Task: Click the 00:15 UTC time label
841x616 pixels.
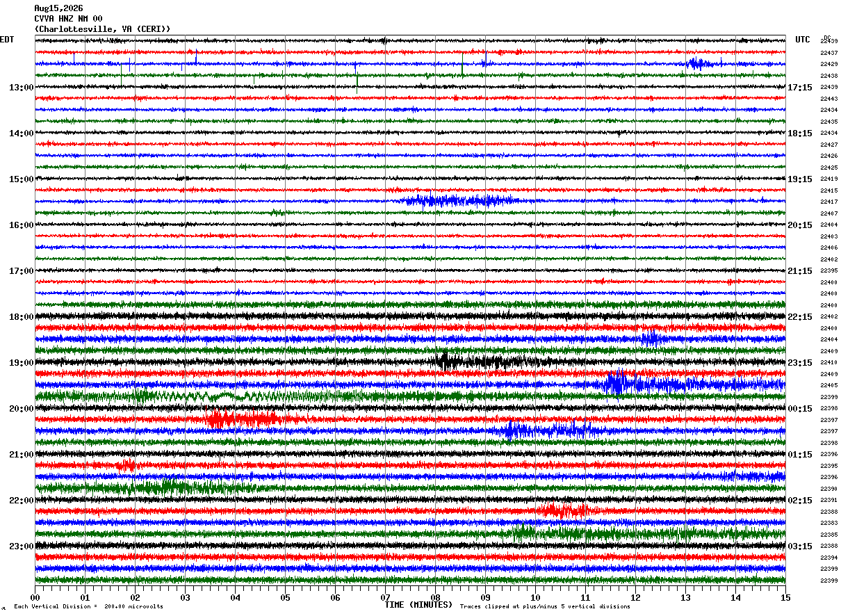Action: click(800, 409)
